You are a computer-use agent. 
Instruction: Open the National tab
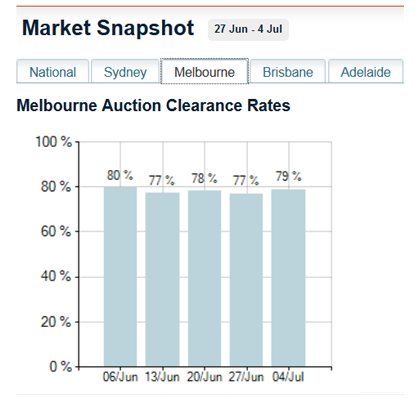click(x=53, y=72)
